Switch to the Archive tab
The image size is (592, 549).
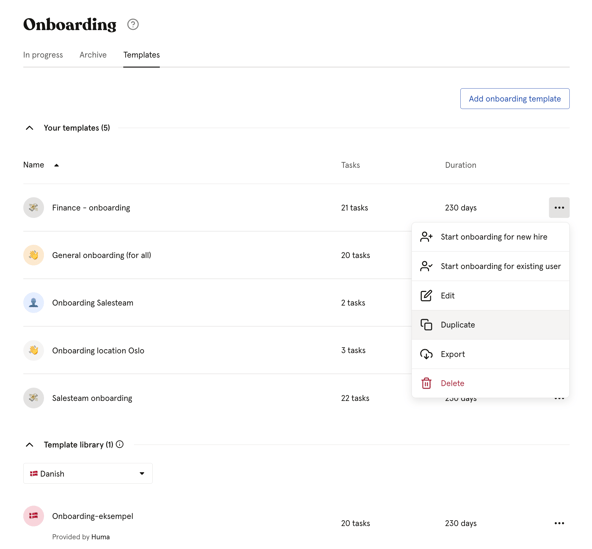tap(93, 55)
